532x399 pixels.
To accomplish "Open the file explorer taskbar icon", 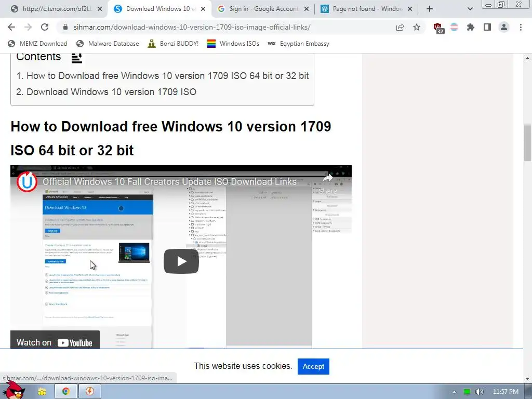I will click(x=42, y=392).
